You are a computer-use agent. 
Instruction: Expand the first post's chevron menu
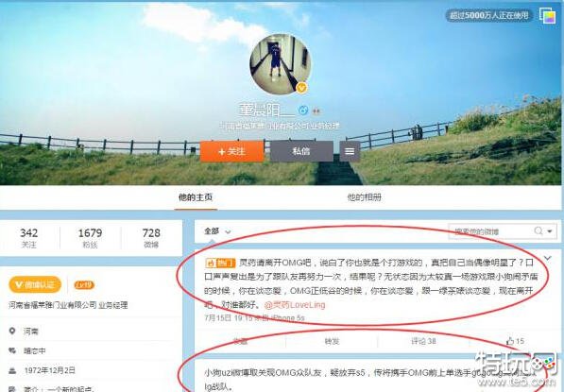[547, 258]
